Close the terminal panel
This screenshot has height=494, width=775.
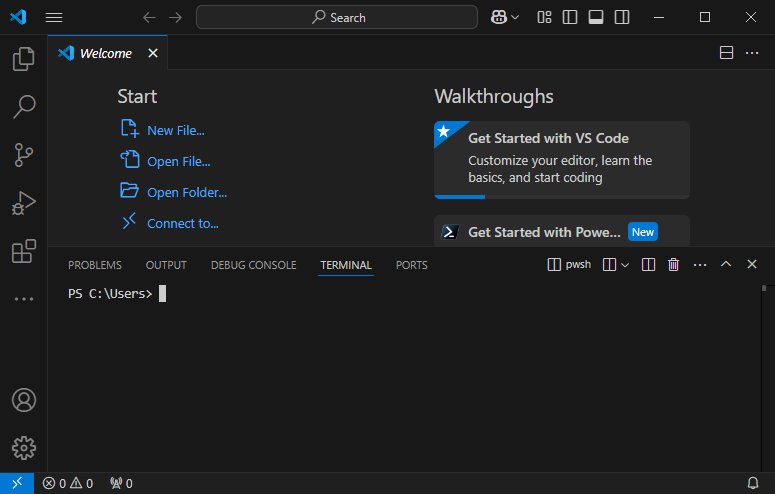click(752, 264)
